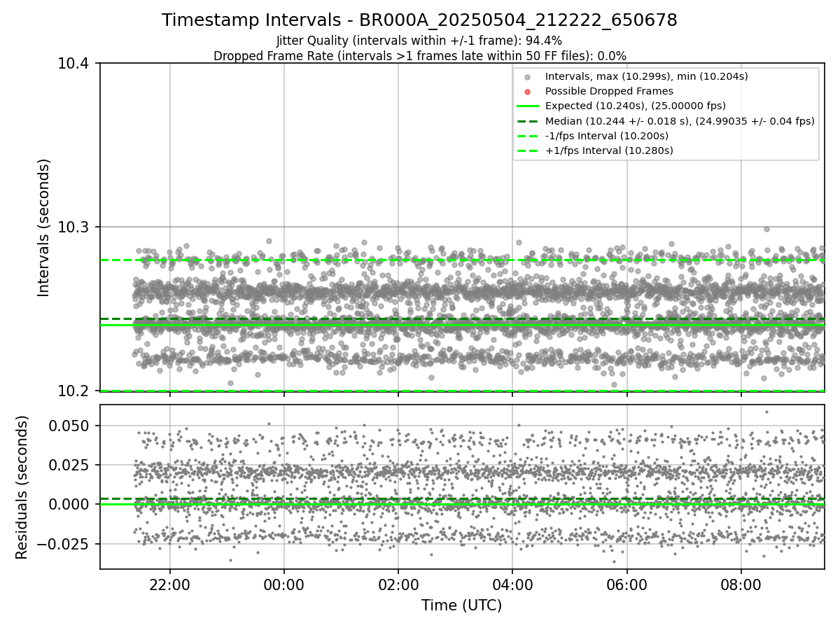This screenshot has width=840, height=630.
Task: Click legend entry 'Possible Dropped Frames'
Action: [x=609, y=91]
